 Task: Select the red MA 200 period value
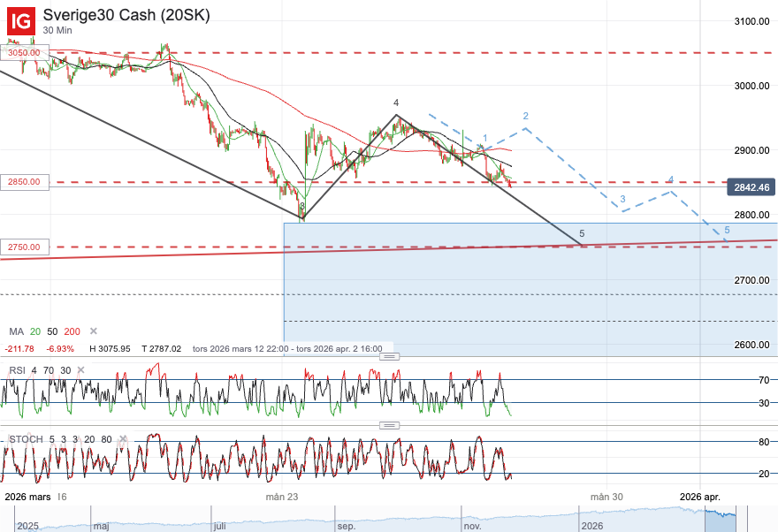tap(72, 331)
